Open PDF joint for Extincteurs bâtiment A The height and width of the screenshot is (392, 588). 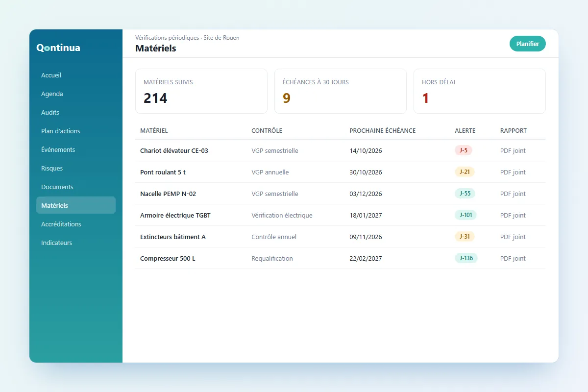pyautogui.click(x=513, y=237)
